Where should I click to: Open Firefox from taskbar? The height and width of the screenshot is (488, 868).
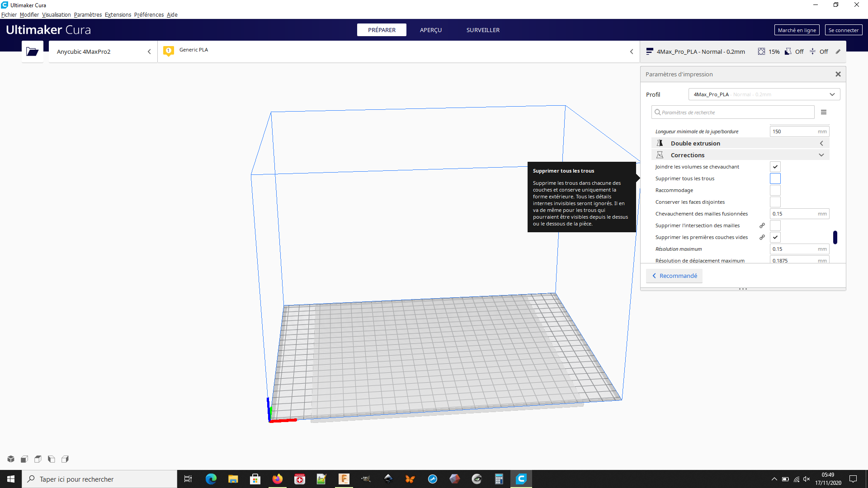(x=277, y=479)
